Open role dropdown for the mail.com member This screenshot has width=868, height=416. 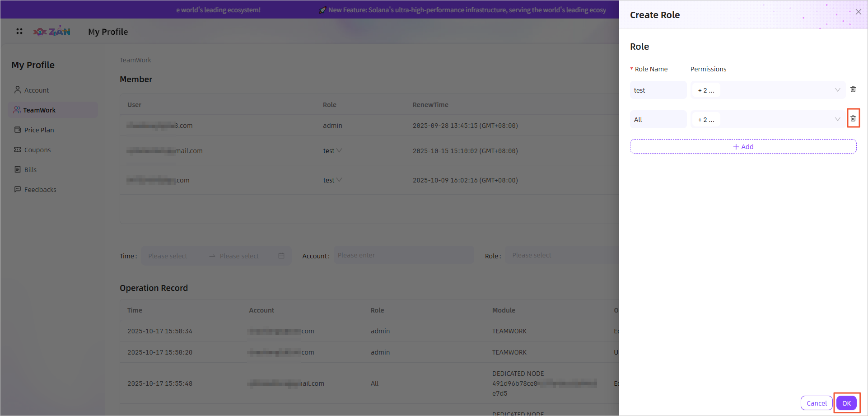[332, 151]
